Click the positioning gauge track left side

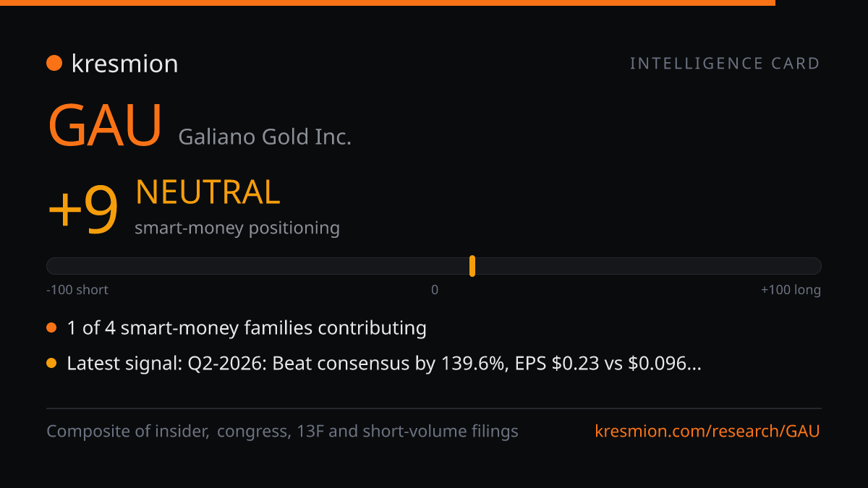click(258, 266)
